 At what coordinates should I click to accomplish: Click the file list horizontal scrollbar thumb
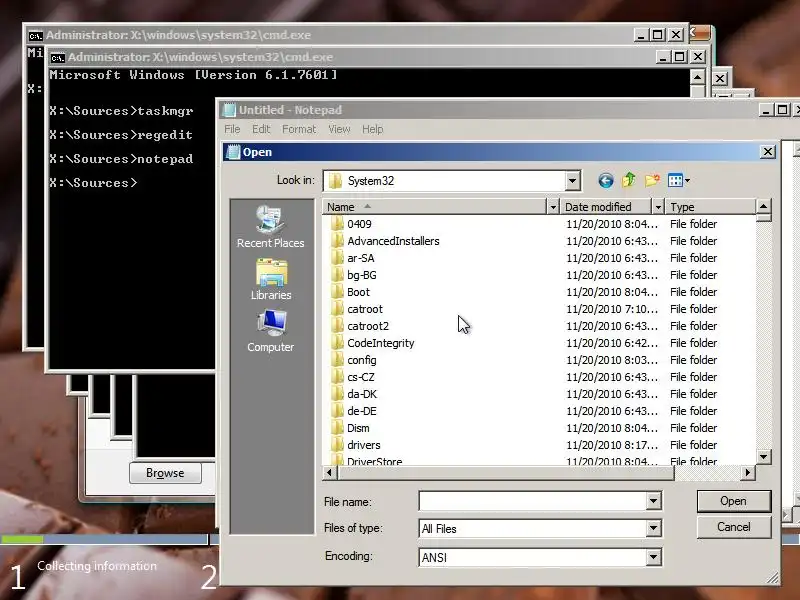tap(505, 472)
